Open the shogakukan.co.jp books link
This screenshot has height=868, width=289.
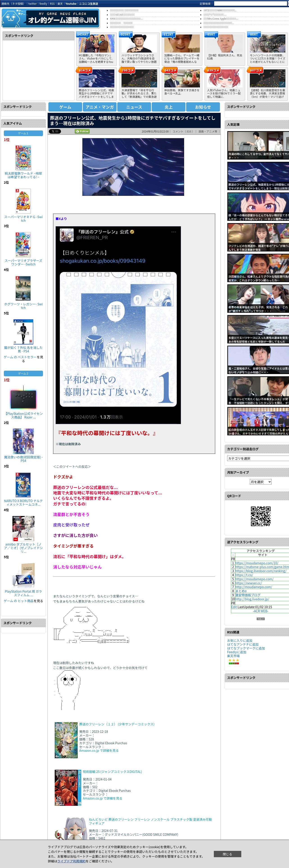coord(103,261)
